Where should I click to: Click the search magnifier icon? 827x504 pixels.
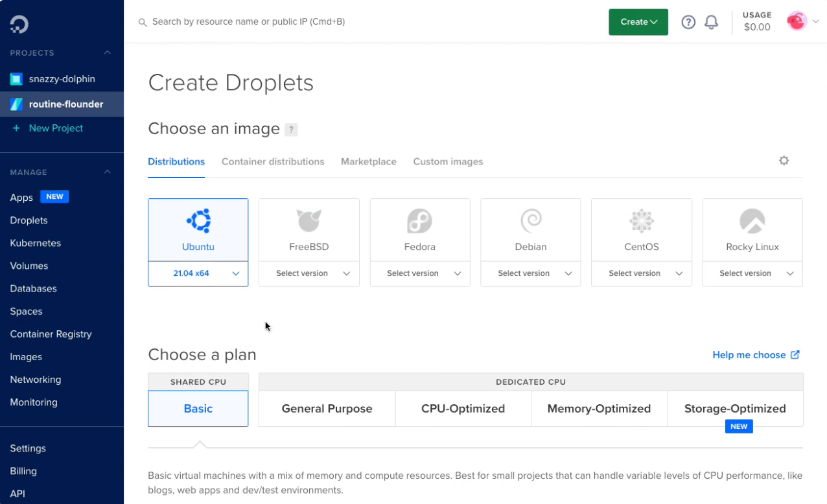pos(143,22)
